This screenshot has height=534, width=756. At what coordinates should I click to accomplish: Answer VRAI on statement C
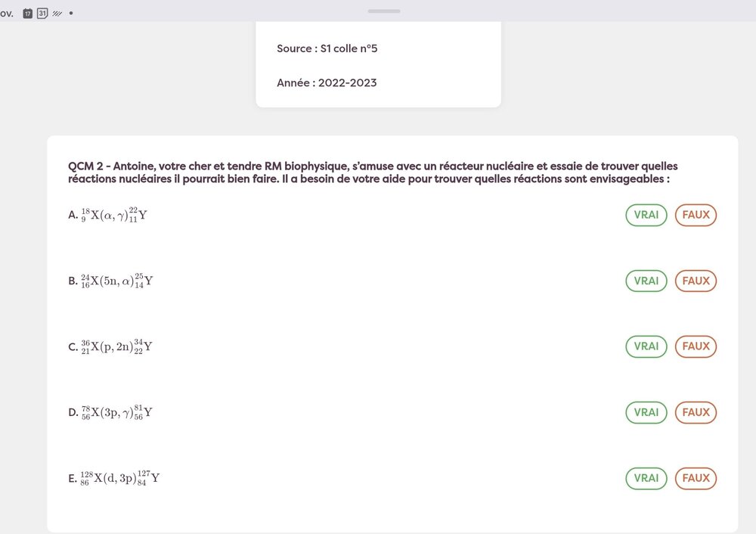(646, 346)
